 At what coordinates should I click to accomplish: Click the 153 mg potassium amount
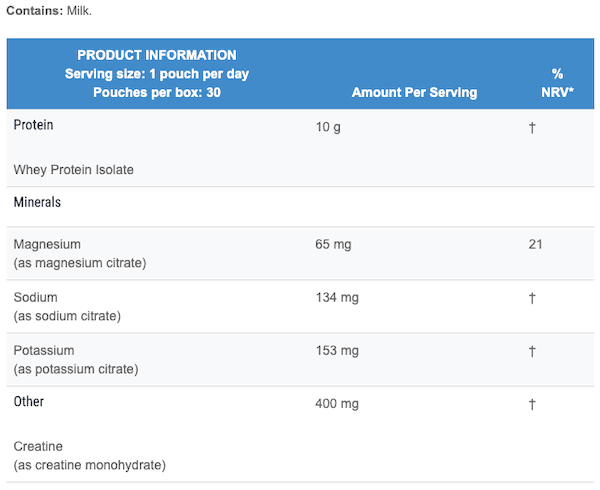tap(337, 351)
